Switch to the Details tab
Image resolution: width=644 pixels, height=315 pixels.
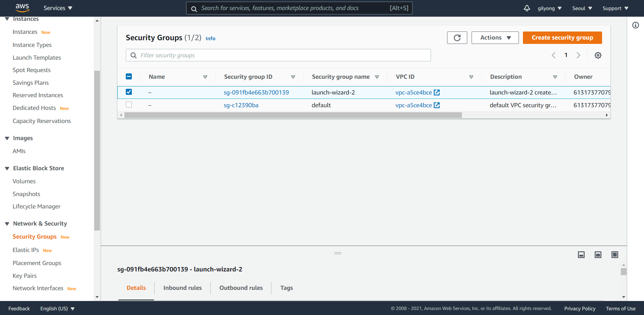136,288
